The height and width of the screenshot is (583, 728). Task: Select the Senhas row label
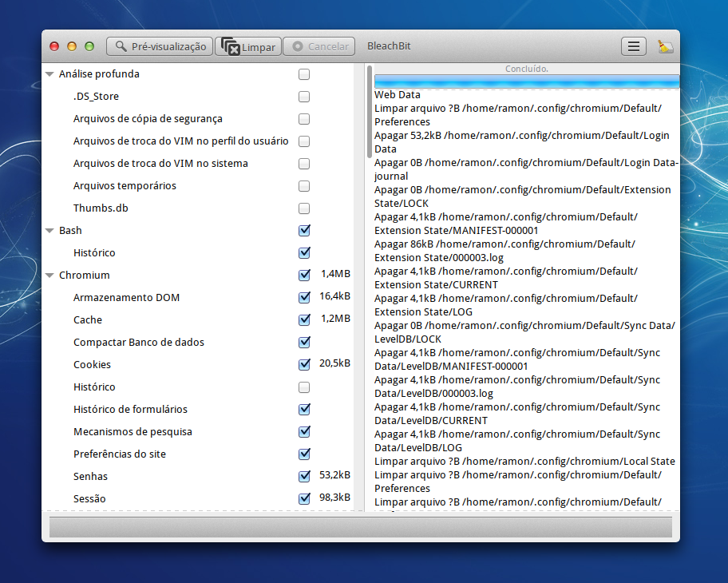90,477
